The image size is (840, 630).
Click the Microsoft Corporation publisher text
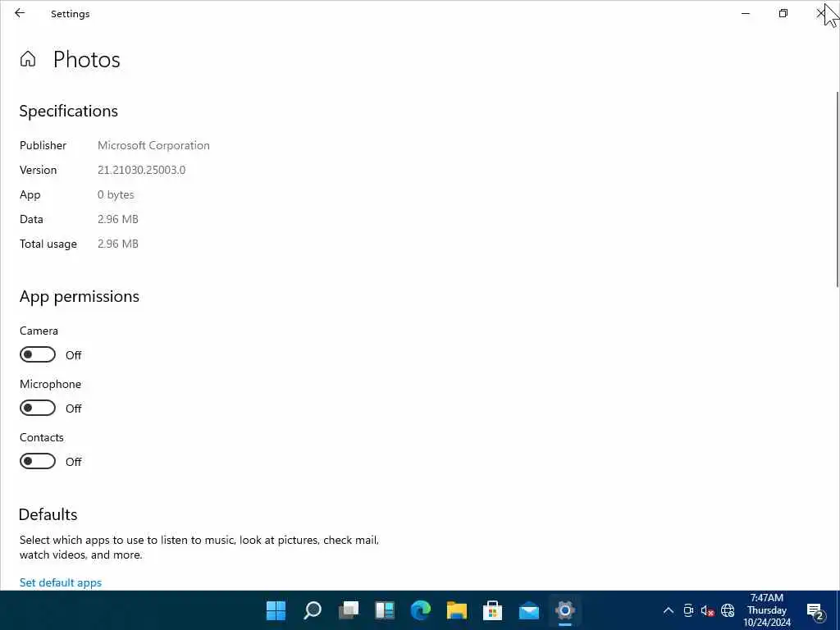click(153, 145)
